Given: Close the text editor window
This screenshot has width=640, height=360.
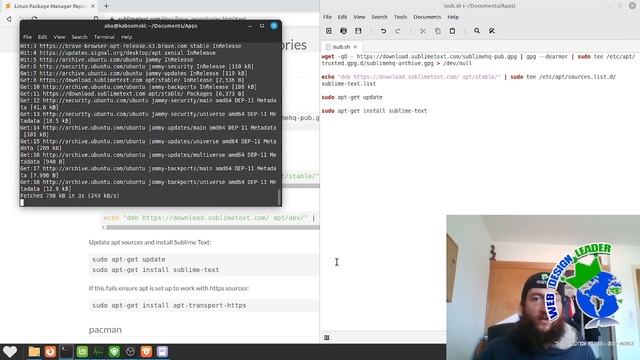Looking at the screenshot, I should 632,6.
